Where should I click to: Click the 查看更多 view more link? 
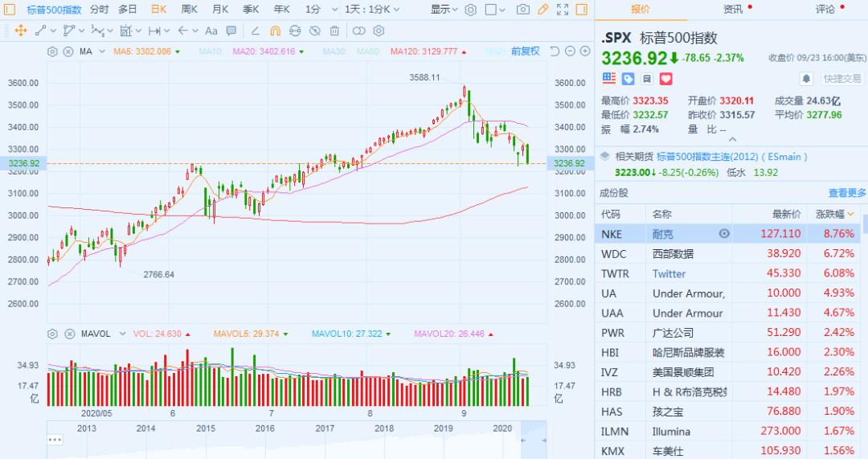(x=847, y=193)
